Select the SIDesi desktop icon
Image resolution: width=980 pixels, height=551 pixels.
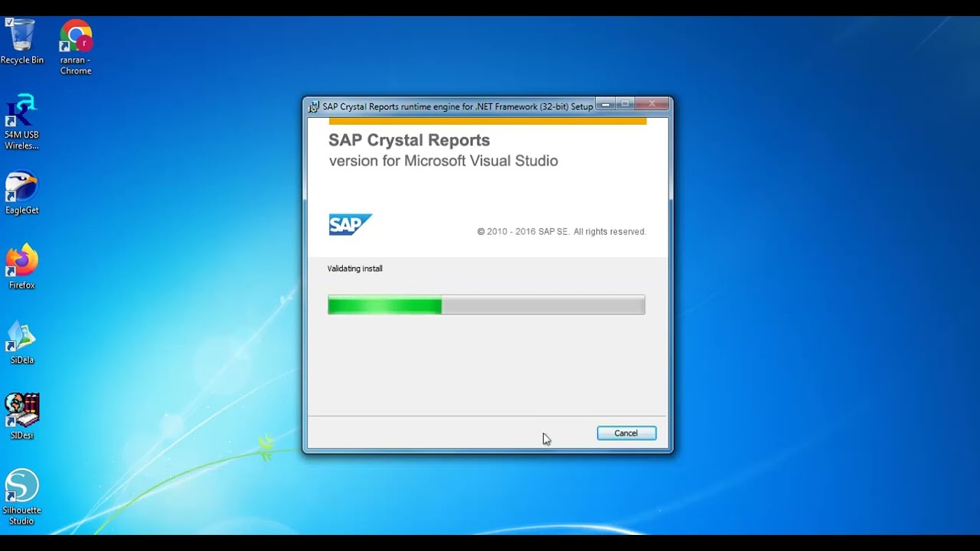(x=21, y=417)
